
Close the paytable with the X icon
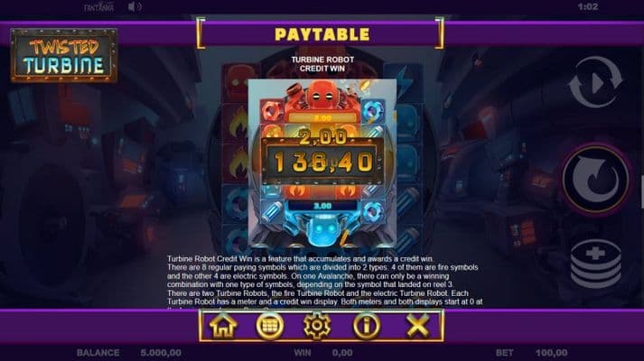point(417,326)
